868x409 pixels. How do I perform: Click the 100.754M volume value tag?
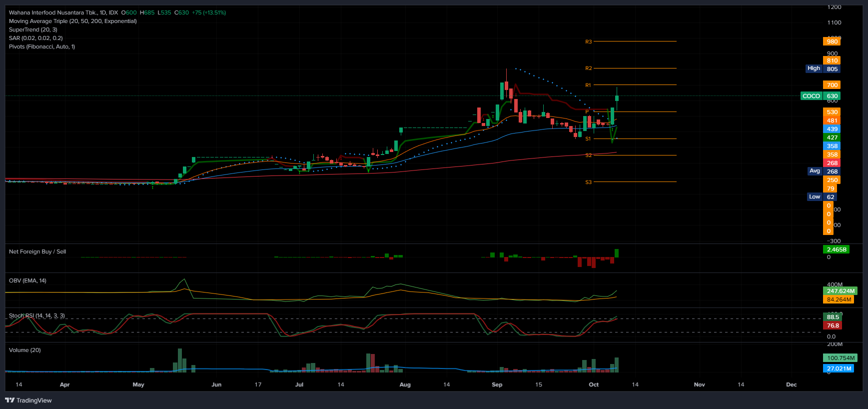click(x=841, y=358)
